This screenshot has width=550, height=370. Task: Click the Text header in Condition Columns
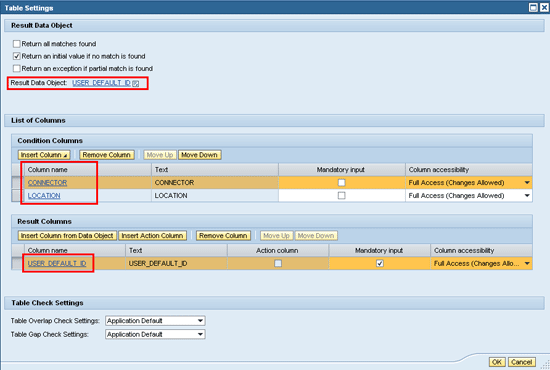pos(215,170)
